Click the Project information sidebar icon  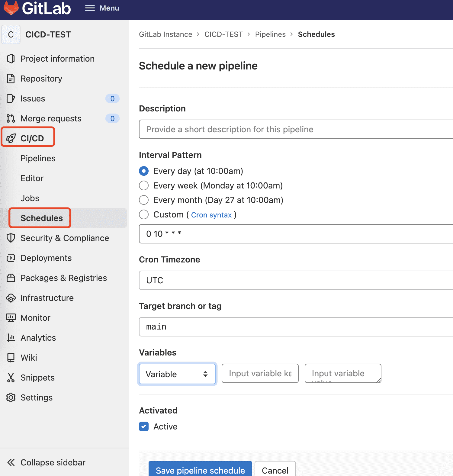point(11,59)
